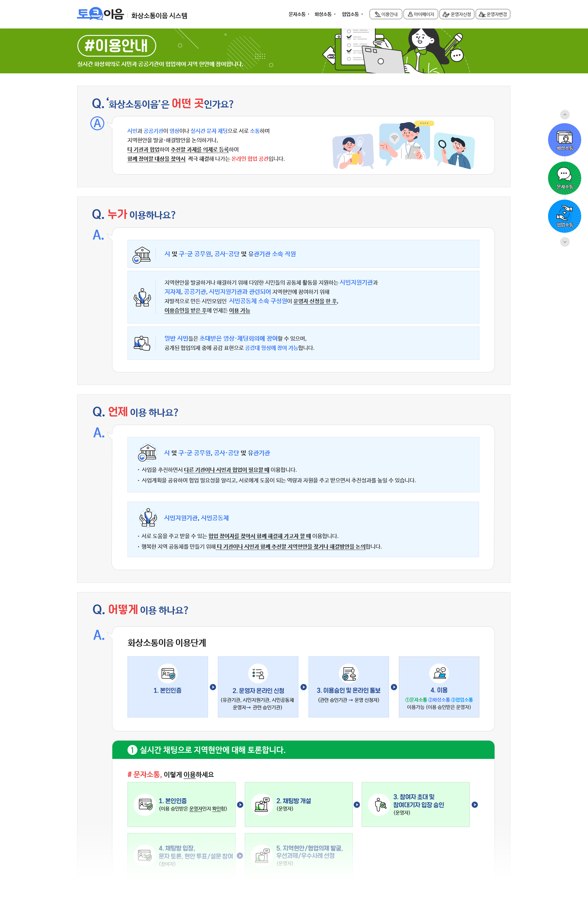
Task: Click the 운영자변경 operator change icon
Action: click(x=482, y=14)
